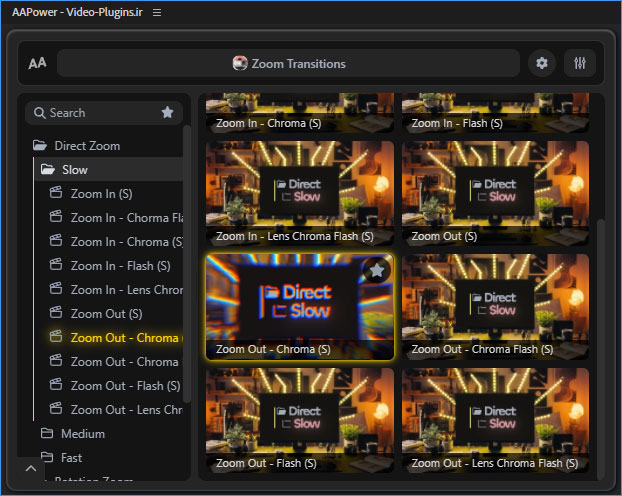Select Zoom Out - Flash (S) tree item

click(125, 386)
